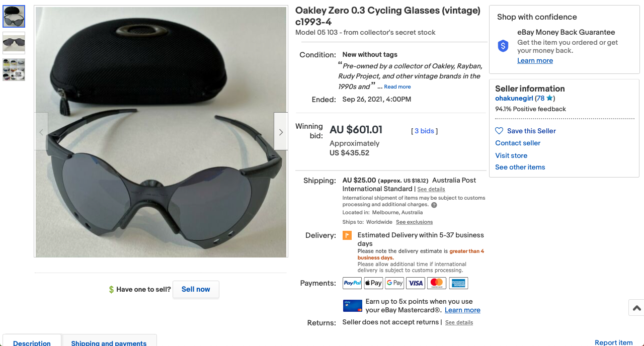Expand the See exclusions shipping list
Screen dimensions: 644x346
point(414,222)
